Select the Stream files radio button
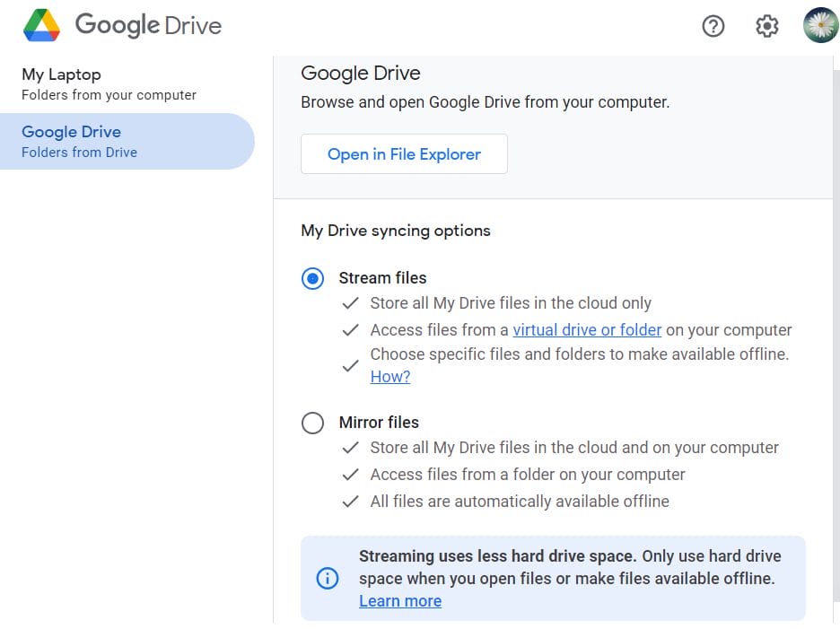This screenshot has width=840, height=629. click(312, 279)
